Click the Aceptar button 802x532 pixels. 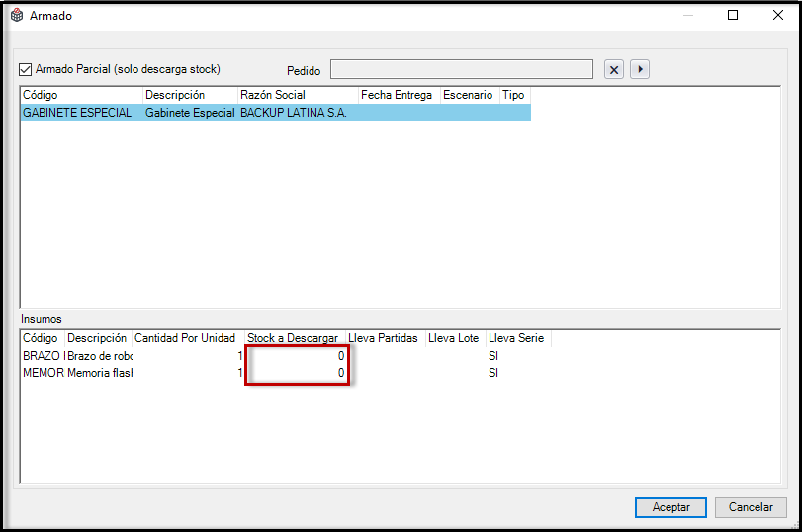tap(670, 507)
